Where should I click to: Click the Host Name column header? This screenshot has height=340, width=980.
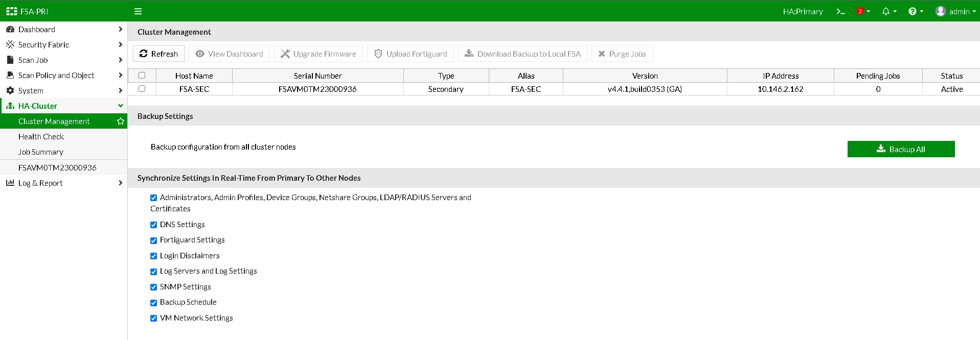tap(194, 76)
